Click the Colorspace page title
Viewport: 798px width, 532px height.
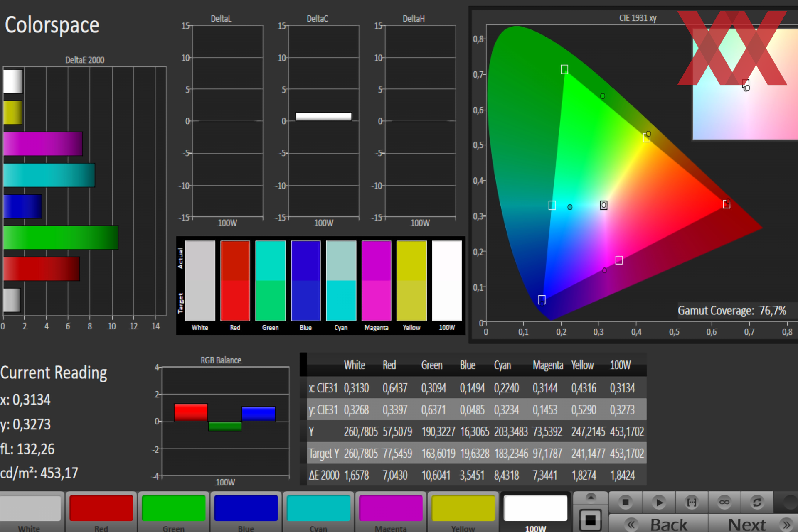(52, 25)
